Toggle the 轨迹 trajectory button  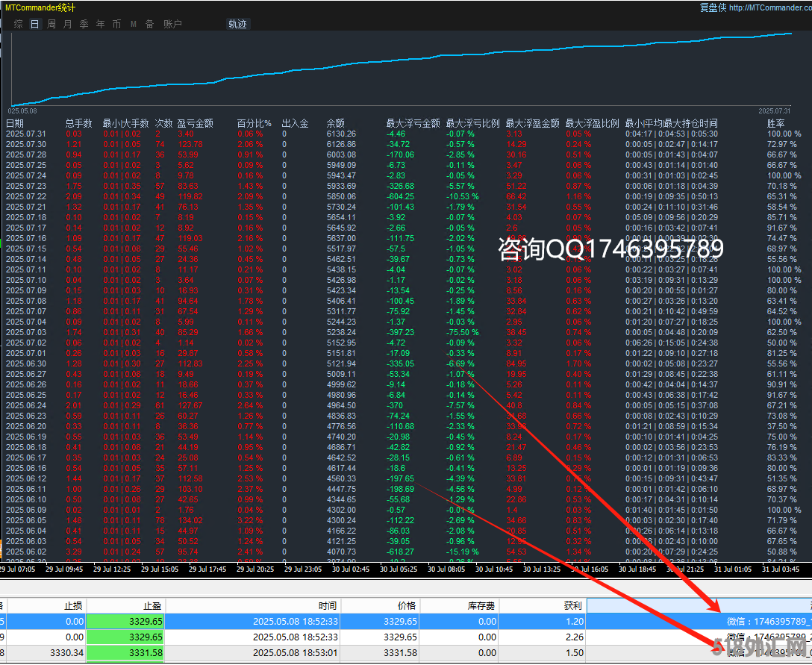[237, 24]
